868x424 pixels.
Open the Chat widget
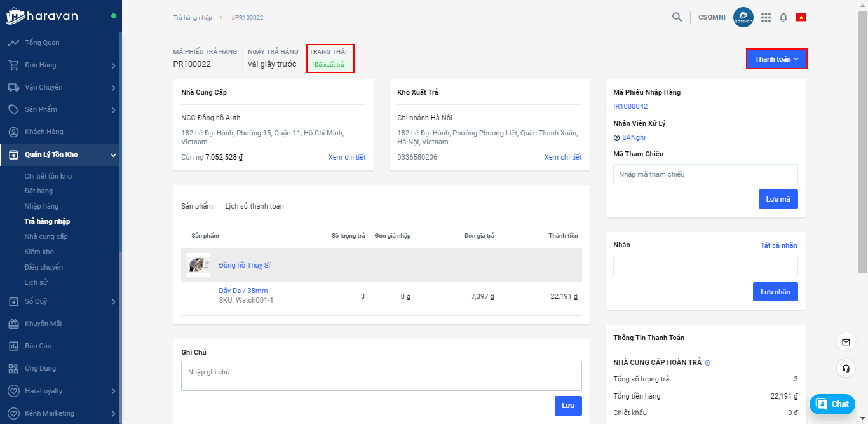point(832,404)
